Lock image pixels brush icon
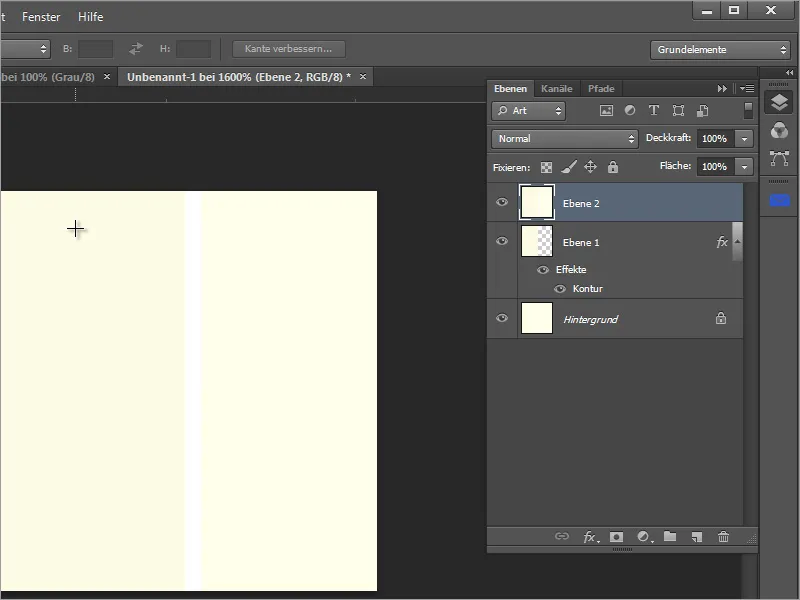 click(569, 167)
